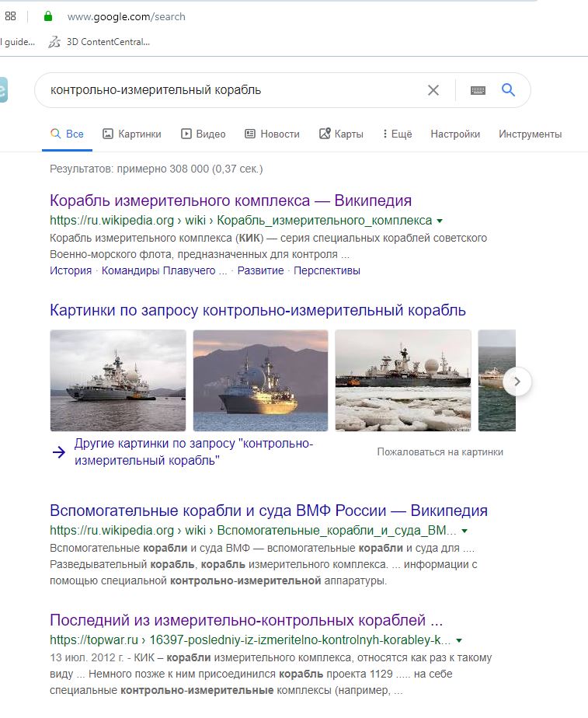The width and height of the screenshot is (588, 718).
Task: Switch to the Карты tab
Action: pos(341,134)
